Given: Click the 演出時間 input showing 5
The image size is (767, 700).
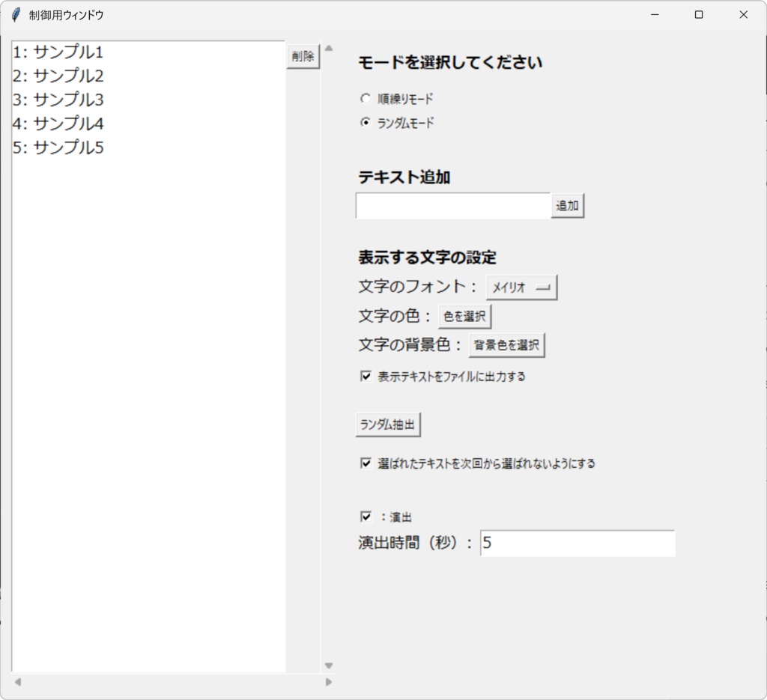Looking at the screenshot, I should (x=577, y=544).
